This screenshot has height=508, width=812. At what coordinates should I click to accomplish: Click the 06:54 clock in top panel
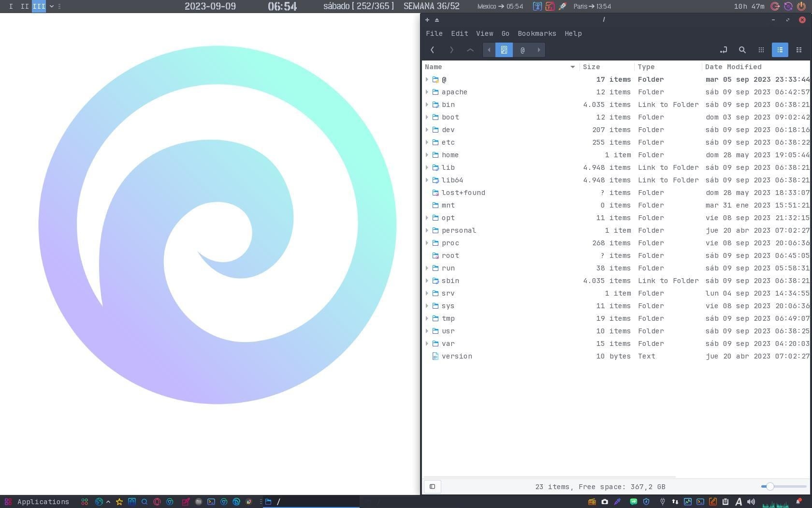pyautogui.click(x=282, y=6)
